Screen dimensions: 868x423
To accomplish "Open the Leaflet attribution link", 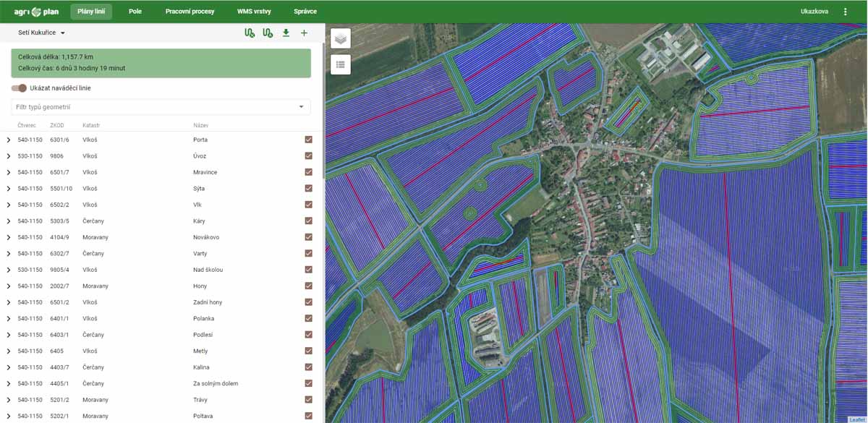I will [x=857, y=419].
